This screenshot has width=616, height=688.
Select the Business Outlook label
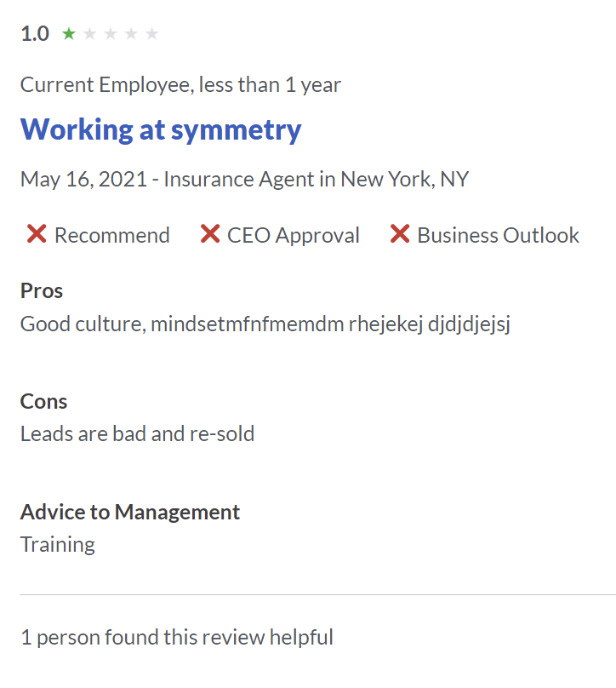point(498,235)
